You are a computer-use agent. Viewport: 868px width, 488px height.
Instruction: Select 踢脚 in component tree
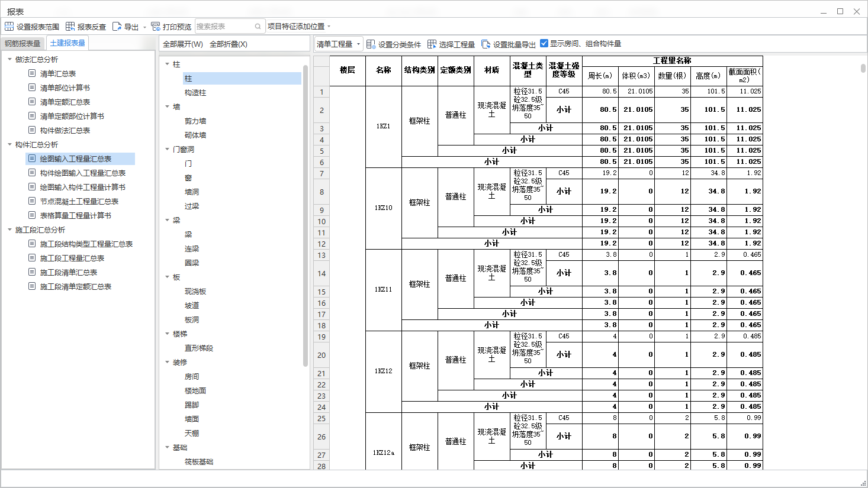tap(192, 405)
